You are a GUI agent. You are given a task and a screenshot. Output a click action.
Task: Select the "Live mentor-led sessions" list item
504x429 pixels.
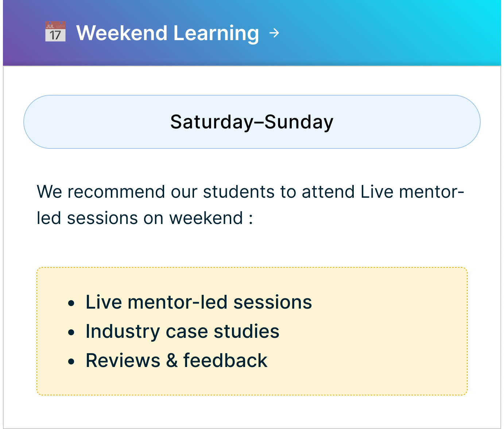coord(198,302)
